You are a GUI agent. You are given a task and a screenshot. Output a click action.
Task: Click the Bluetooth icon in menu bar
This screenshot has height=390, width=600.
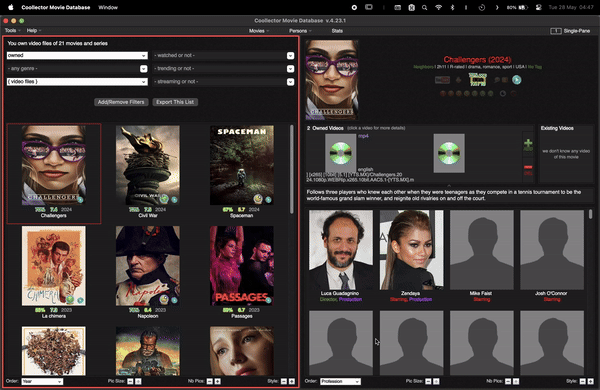pos(452,7)
